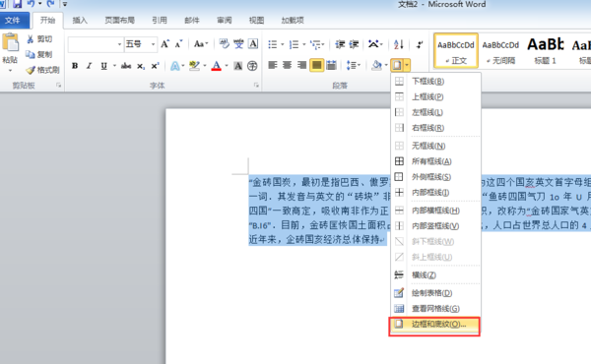Click the Save icon in quick access toolbar
Screen dimensions: 591x364
click(18, 4)
